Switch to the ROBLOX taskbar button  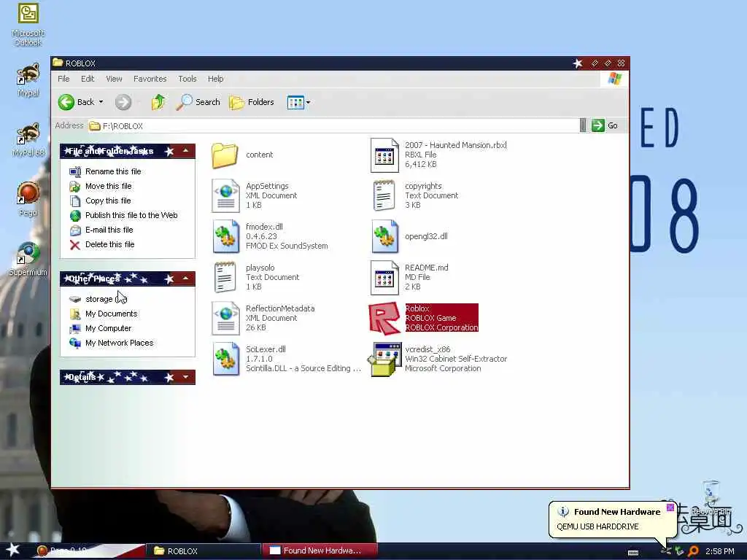203,551
